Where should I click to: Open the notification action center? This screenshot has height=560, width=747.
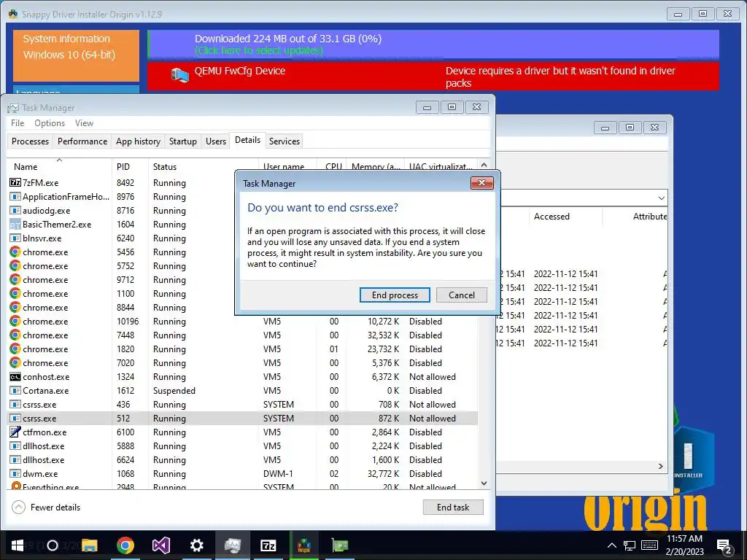coord(724,545)
